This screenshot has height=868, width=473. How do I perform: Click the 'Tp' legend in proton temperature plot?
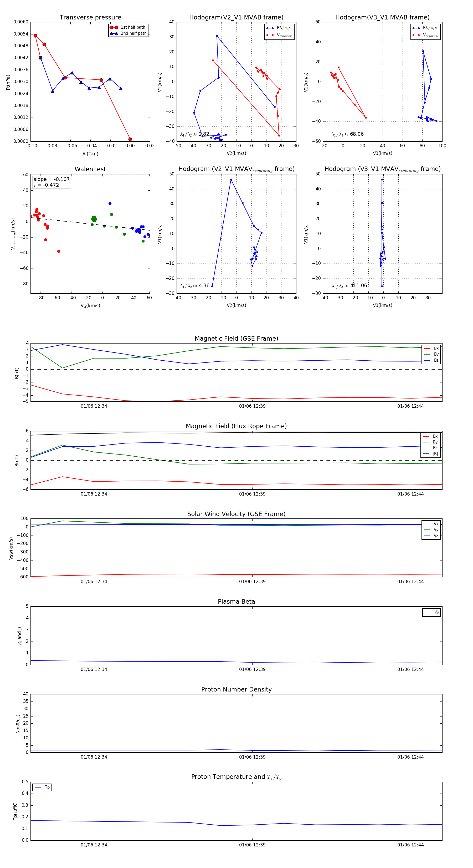pos(42,788)
